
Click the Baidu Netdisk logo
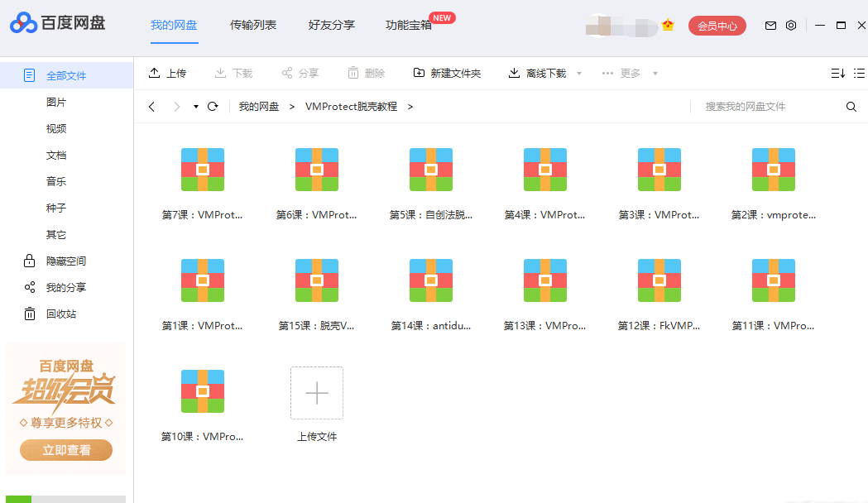point(58,23)
